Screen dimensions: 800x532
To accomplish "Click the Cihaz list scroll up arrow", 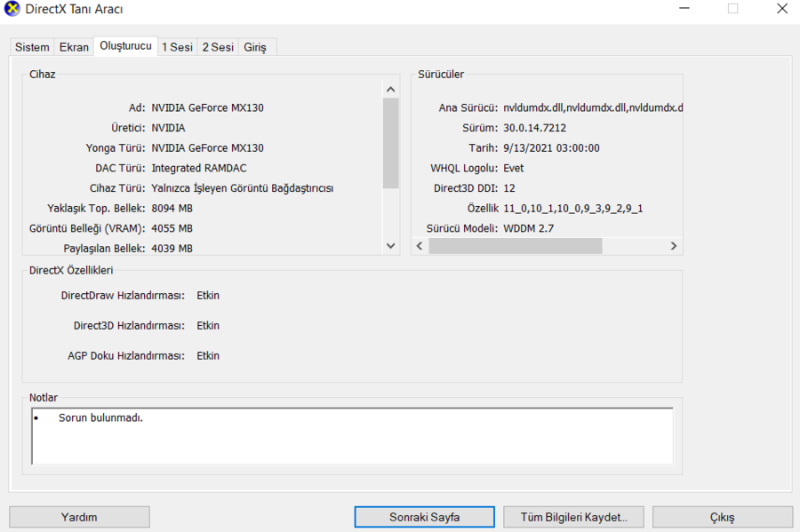I will tap(391, 90).
